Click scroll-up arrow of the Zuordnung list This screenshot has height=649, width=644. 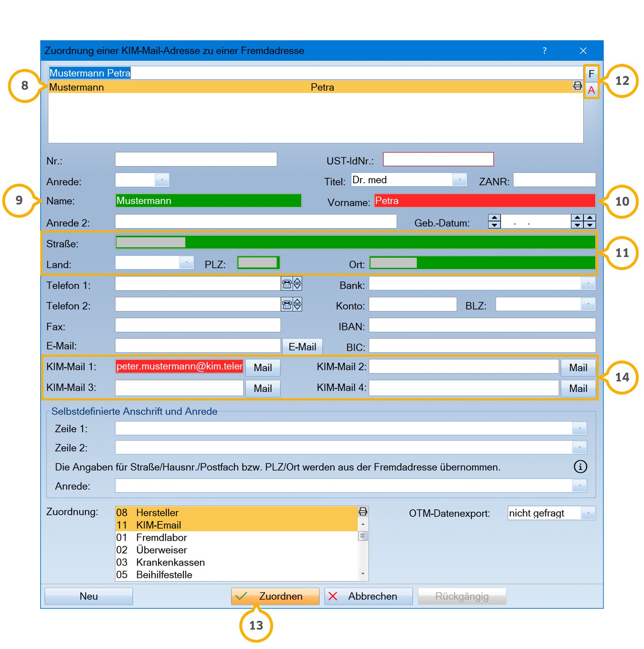pos(363,524)
